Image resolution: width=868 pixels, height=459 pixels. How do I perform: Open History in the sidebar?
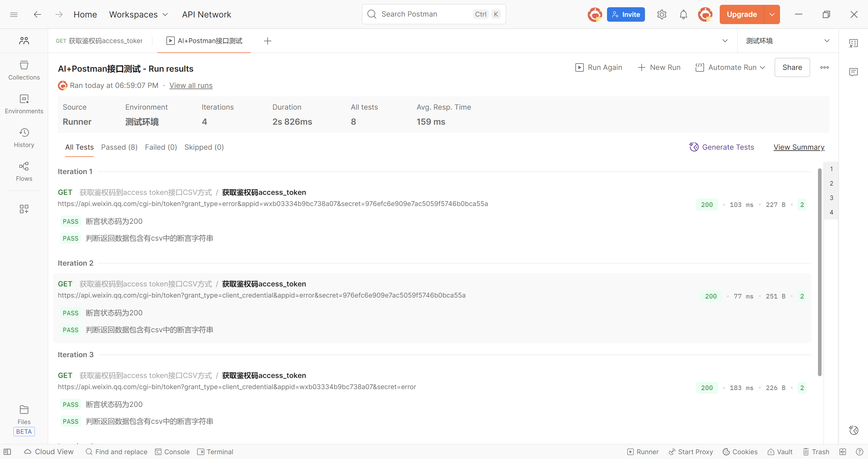[24, 138]
